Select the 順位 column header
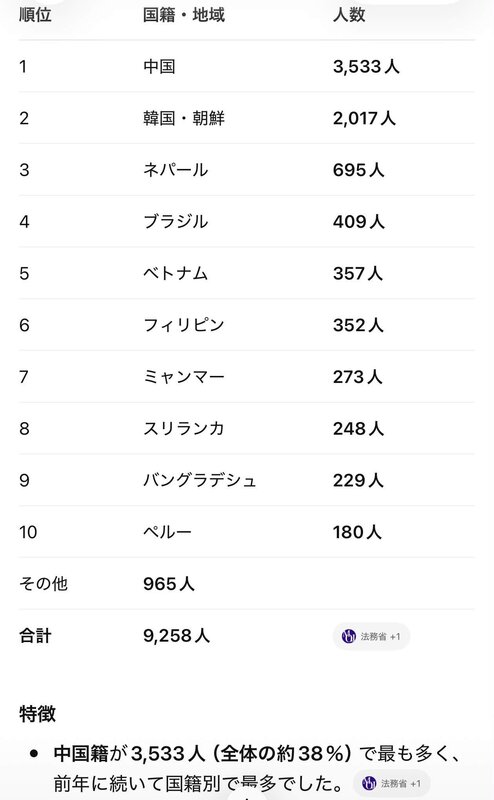 (35, 15)
